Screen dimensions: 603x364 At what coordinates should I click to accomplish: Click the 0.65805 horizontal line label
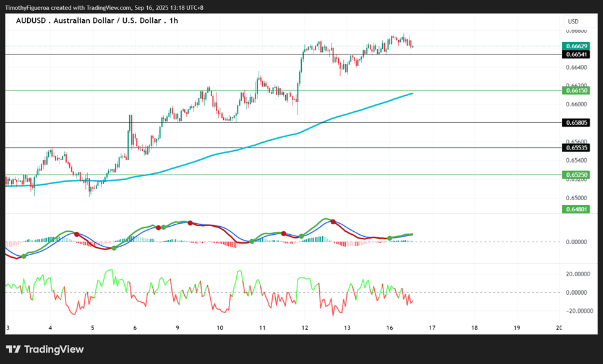[576, 122]
